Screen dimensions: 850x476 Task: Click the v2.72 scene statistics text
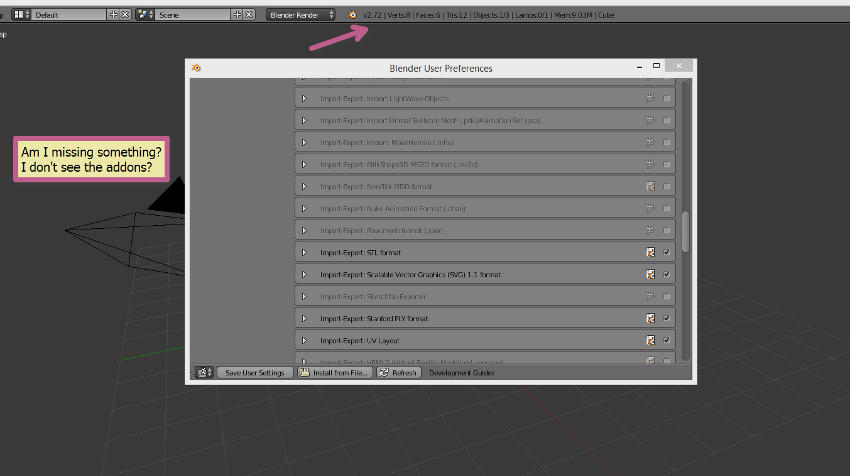488,15
